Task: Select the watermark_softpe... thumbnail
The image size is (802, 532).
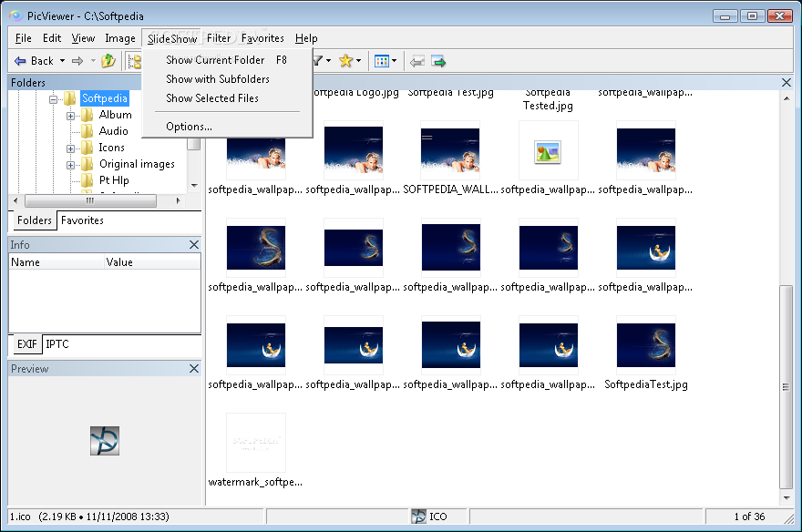Action: [256, 443]
